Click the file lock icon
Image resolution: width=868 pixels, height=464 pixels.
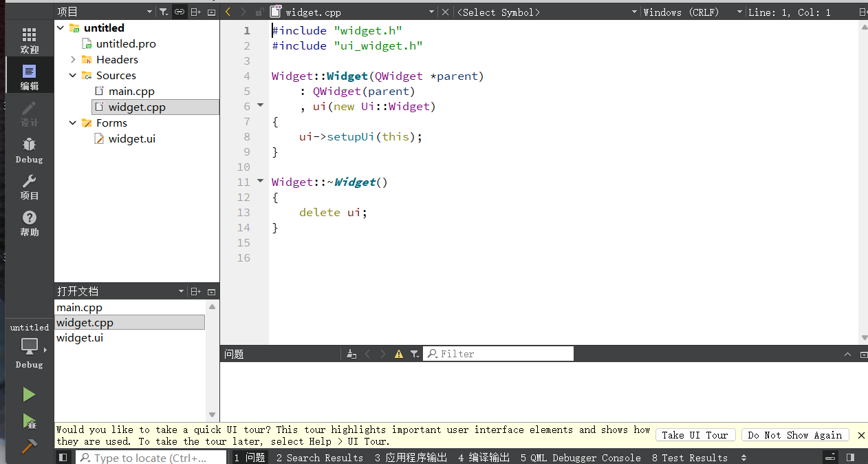[x=259, y=12]
